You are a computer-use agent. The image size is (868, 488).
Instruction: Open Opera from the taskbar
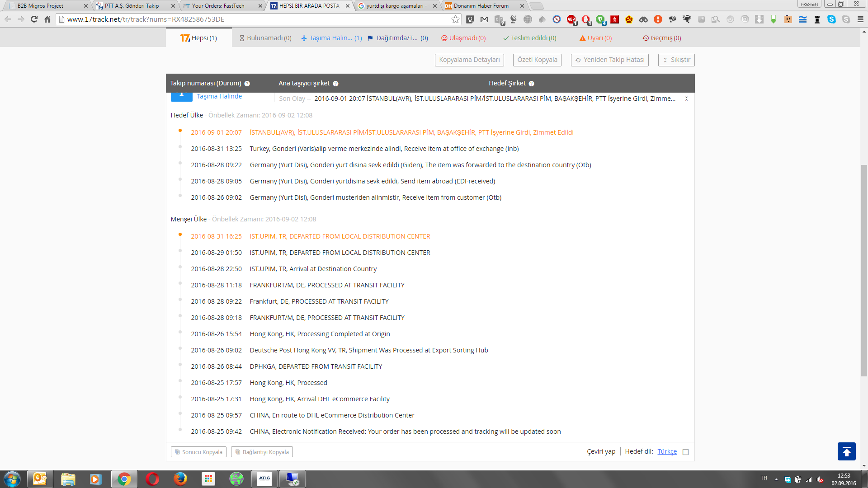click(x=152, y=479)
